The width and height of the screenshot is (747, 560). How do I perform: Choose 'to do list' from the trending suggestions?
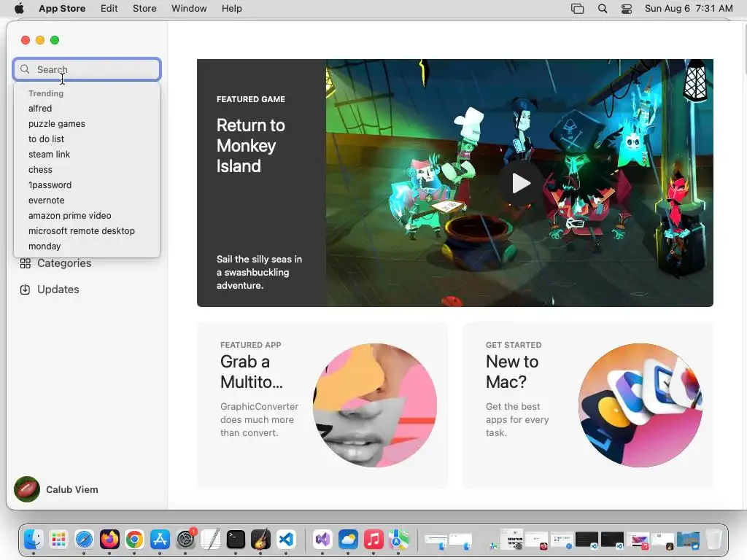click(x=46, y=139)
